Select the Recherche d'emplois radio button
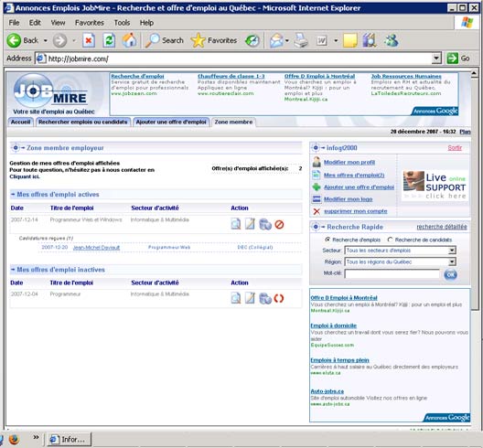483x448 pixels. click(327, 240)
